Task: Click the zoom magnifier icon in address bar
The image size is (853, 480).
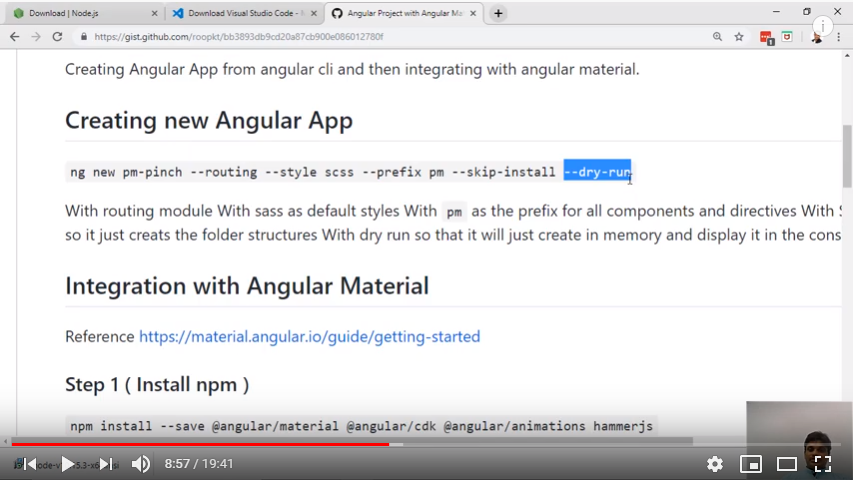Action: pos(717,37)
